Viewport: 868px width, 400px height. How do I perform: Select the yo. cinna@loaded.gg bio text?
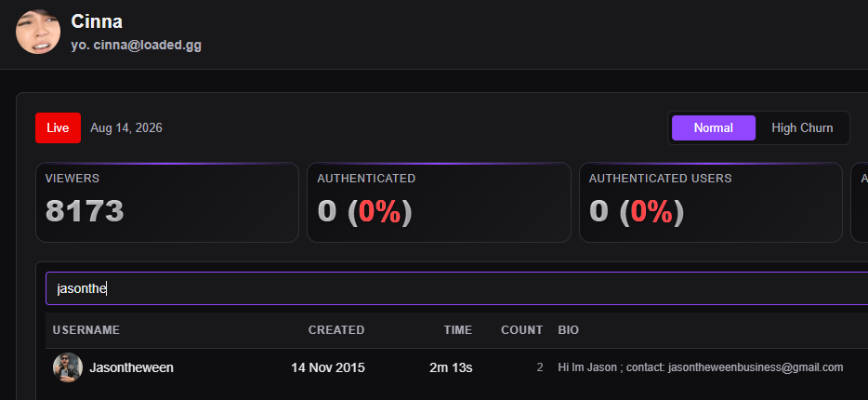coord(137,46)
